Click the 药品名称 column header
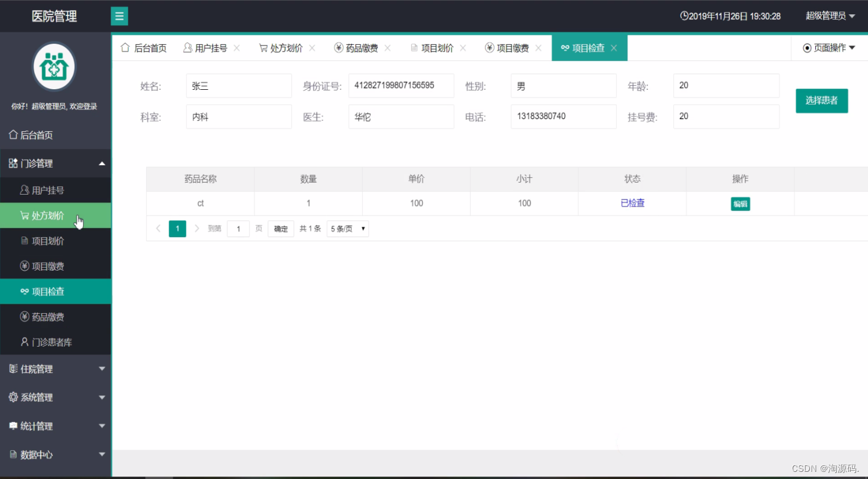 [x=201, y=178]
